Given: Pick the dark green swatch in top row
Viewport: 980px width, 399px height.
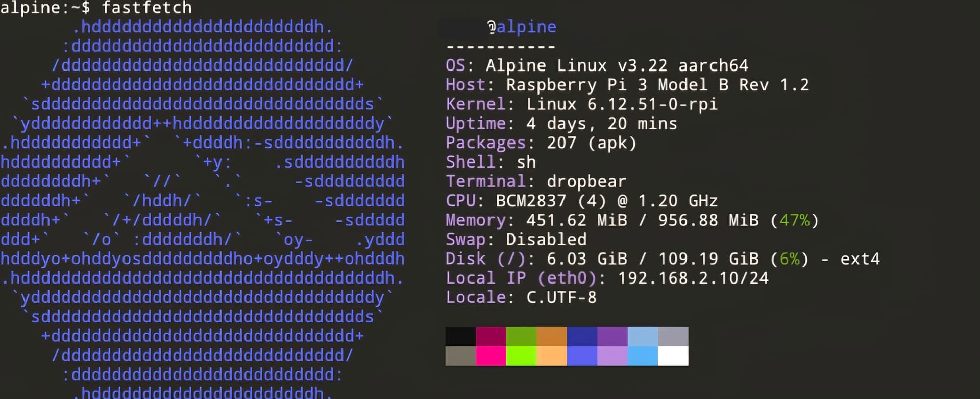Looking at the screenshot, I should click(521, 337).
